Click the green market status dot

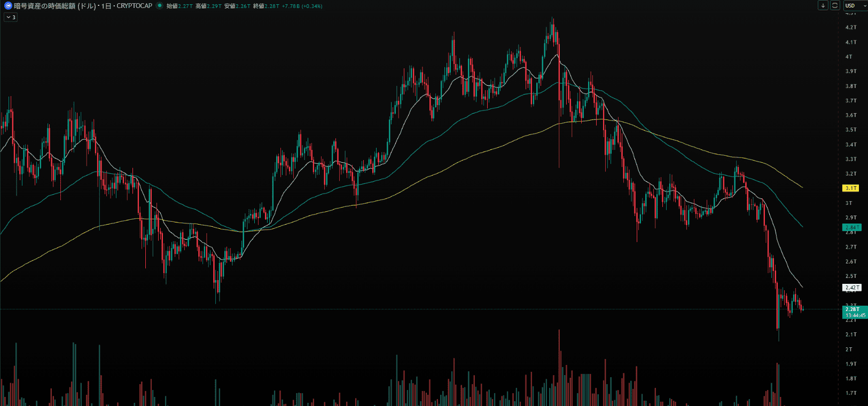tap(159, 6)
